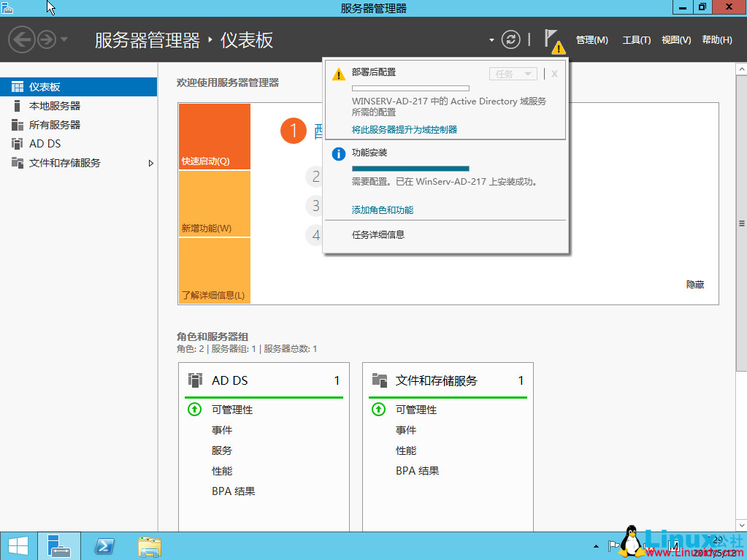Open the notification flag icon

(553, 39)
